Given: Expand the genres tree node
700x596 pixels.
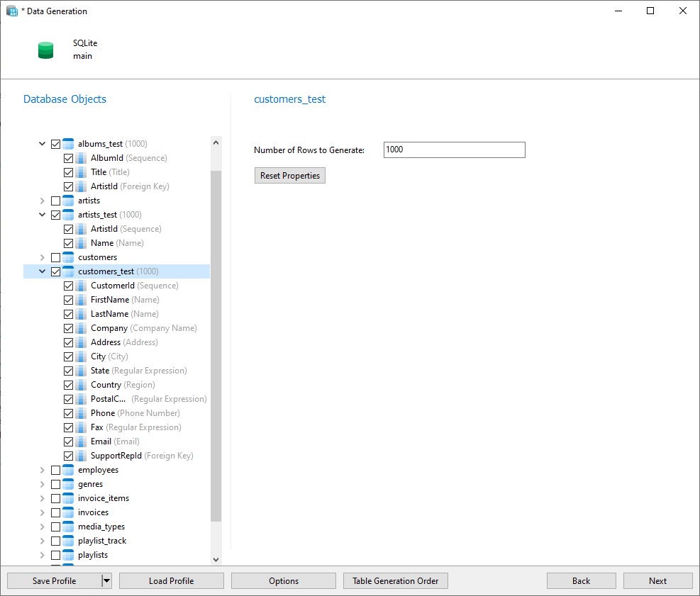Looking at the screenshot, I should click(42, 484).
